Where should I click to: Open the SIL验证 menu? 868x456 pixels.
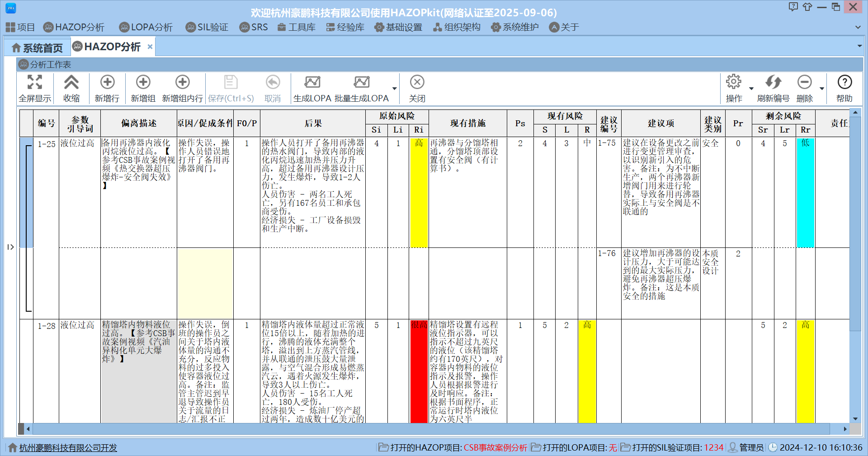(207, 27)
